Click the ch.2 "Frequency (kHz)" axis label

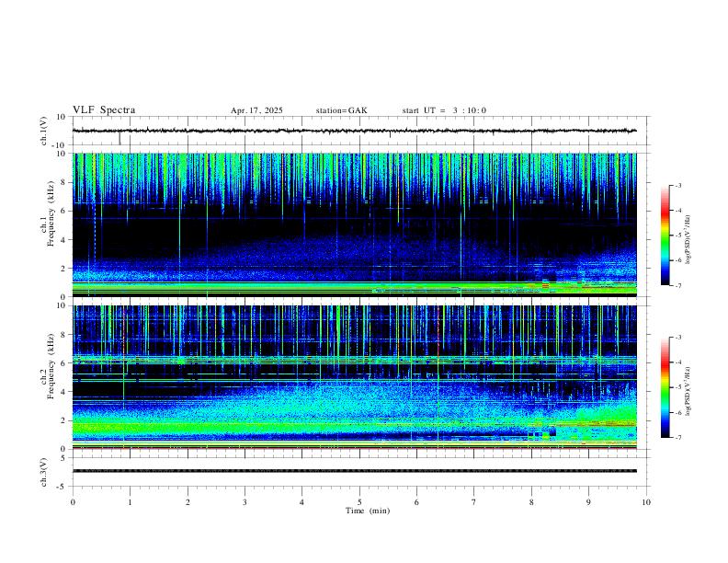51,366
